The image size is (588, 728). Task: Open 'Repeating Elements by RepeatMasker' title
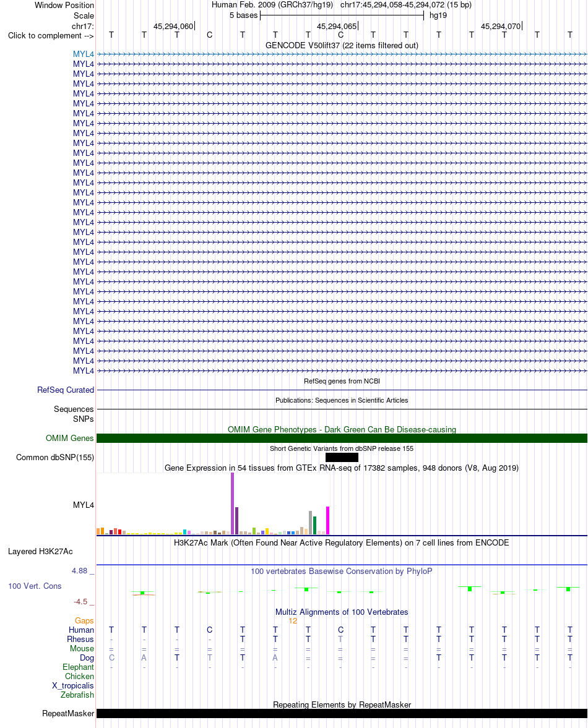point(342,704)
